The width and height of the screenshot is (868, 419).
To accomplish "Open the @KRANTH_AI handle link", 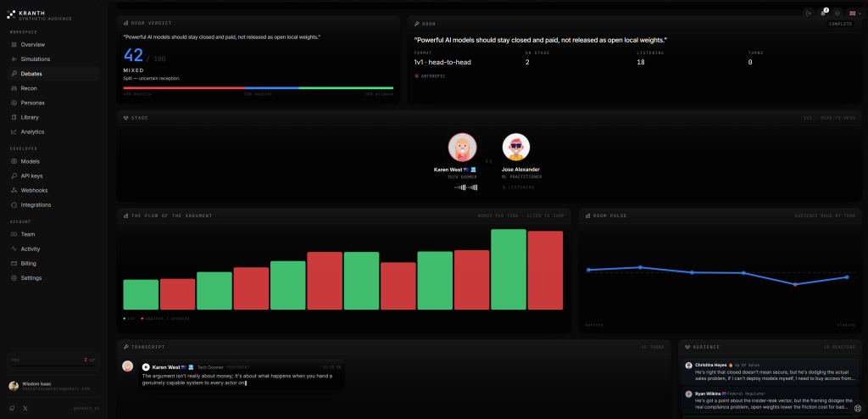I will [x=86, y=409].
